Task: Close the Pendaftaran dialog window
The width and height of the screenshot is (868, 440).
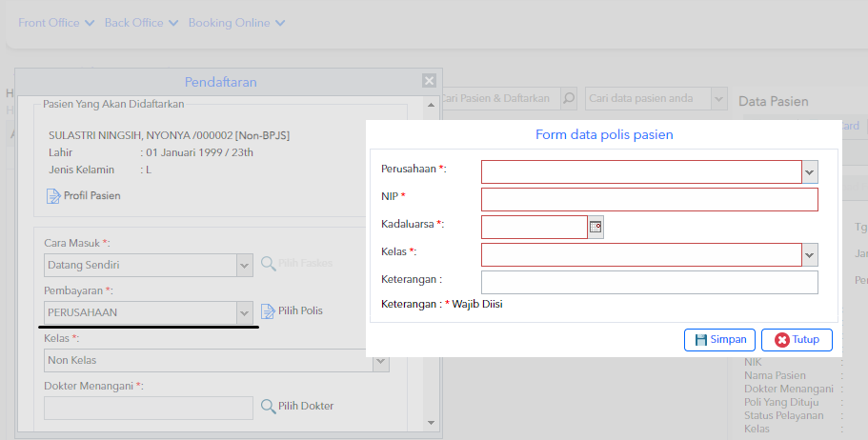Action: [429, 82]
